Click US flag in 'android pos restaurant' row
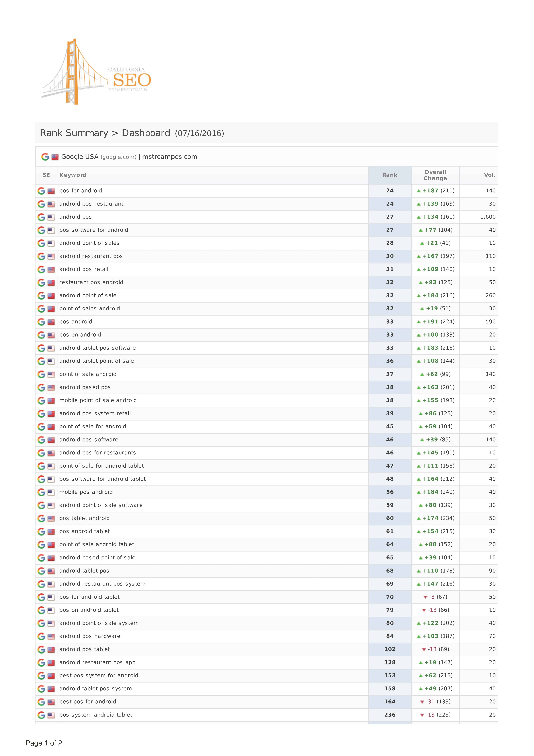Viewport: 534px width, 756px height. tap(51, 204)
